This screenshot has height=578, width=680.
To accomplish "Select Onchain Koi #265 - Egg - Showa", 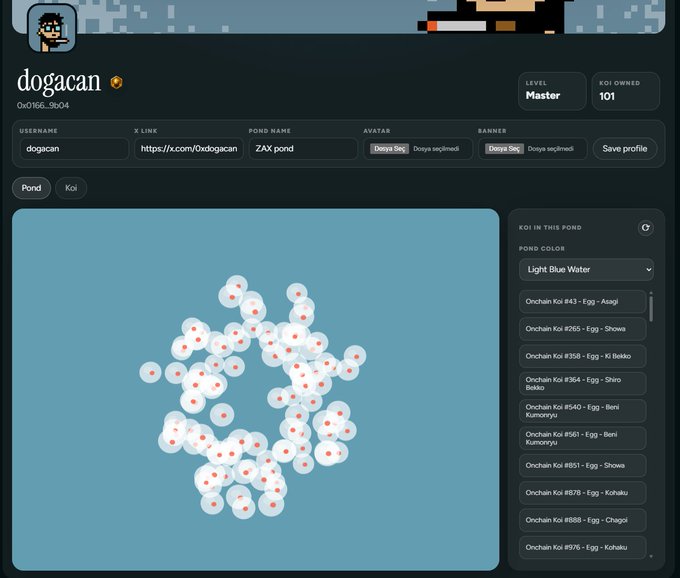I will click(x=582, y=329).
